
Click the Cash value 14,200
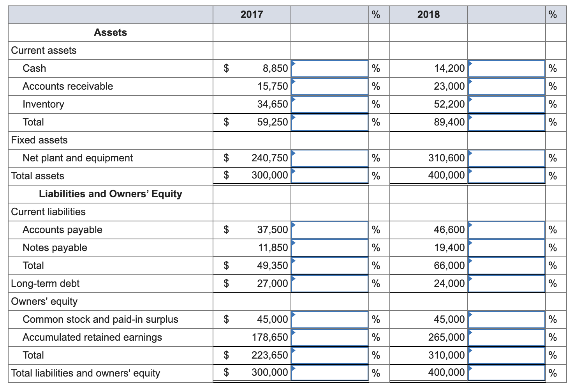click(x=449, y=69)
